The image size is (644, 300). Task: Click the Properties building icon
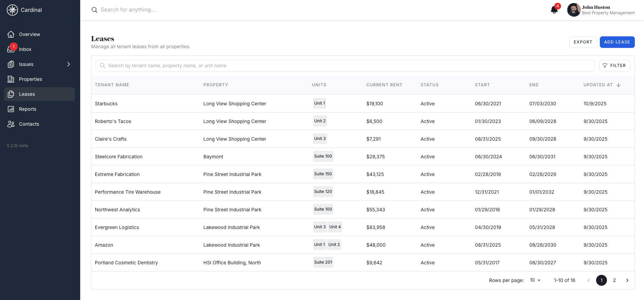(11, 79)
